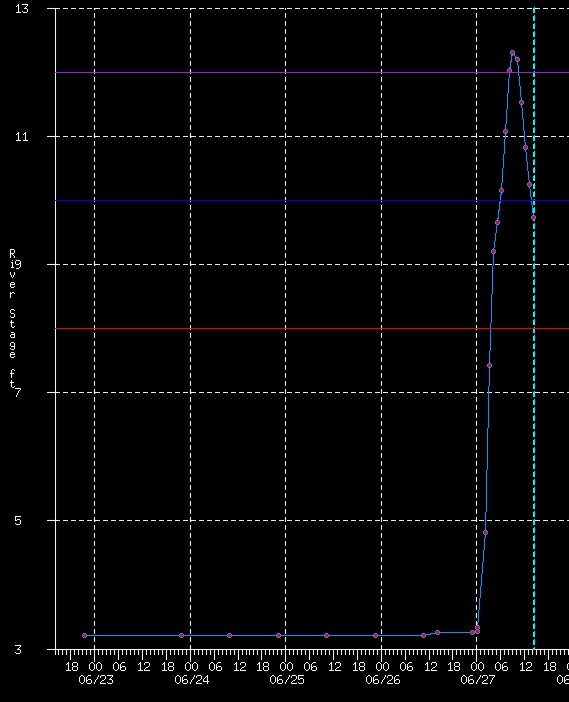Select the red horizontal flood stage line
This screenshot has width=569, height=702.
312,329
